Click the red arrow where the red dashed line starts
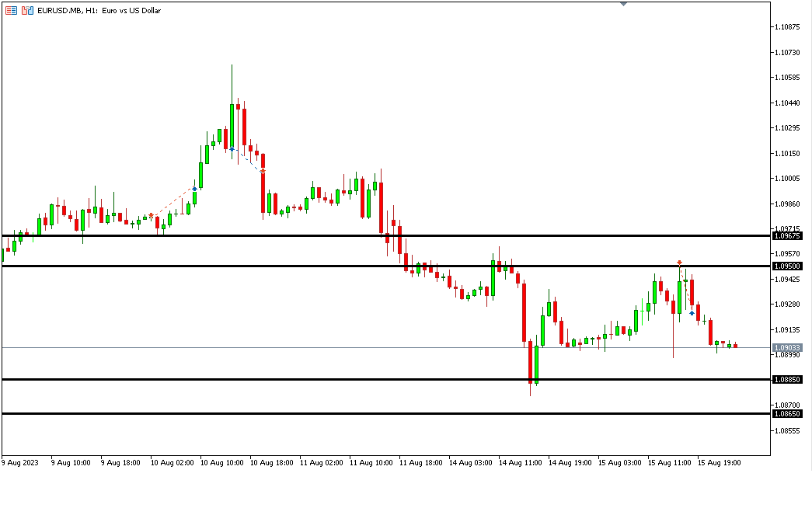Viewport: 812px width, 522px height. (x=152, y=215)
